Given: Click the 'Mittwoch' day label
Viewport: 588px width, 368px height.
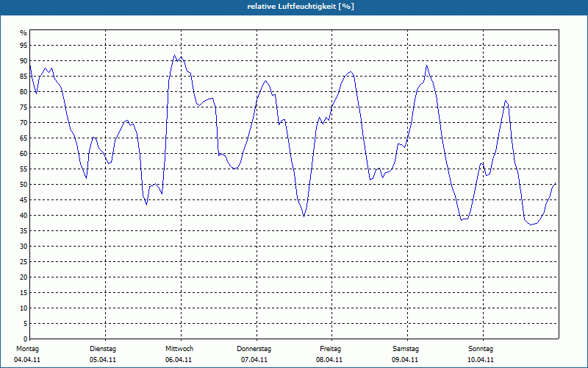Looking at the screenshot, I should [x=179, y=349].
